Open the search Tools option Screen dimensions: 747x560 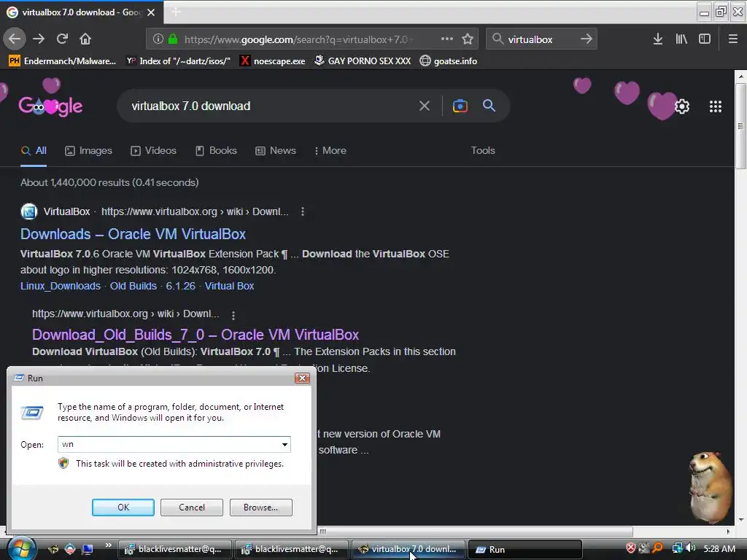(x=483, y=150)
